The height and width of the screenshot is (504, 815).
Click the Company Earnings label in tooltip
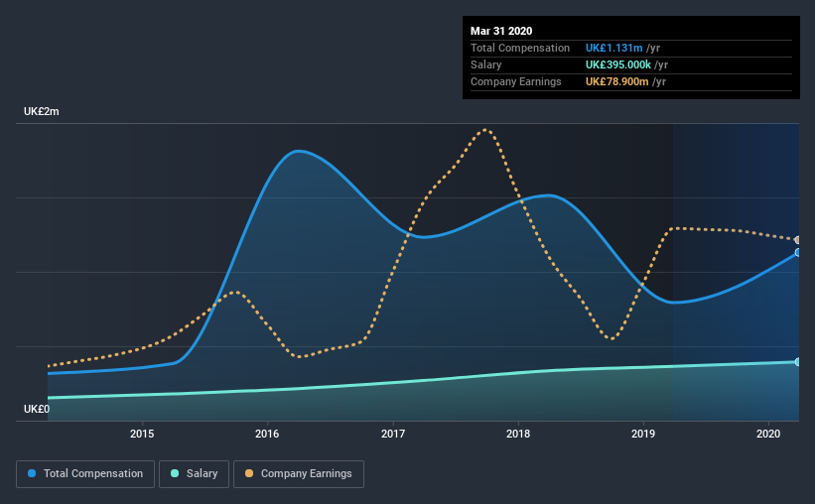[x=515, y=81]
